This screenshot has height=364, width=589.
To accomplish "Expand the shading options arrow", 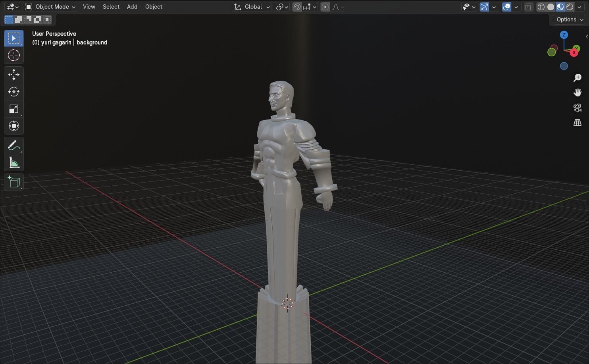I will tap(579, 7).
